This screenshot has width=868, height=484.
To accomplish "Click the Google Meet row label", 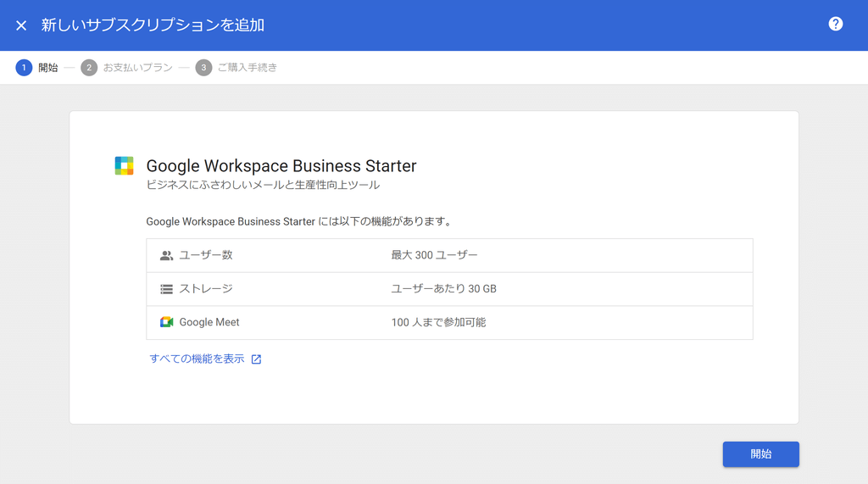I will 209,322.
